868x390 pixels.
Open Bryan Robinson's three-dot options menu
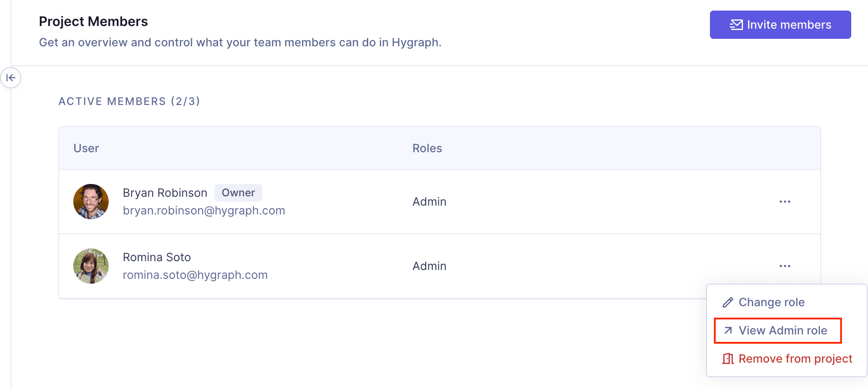[785, 202]
